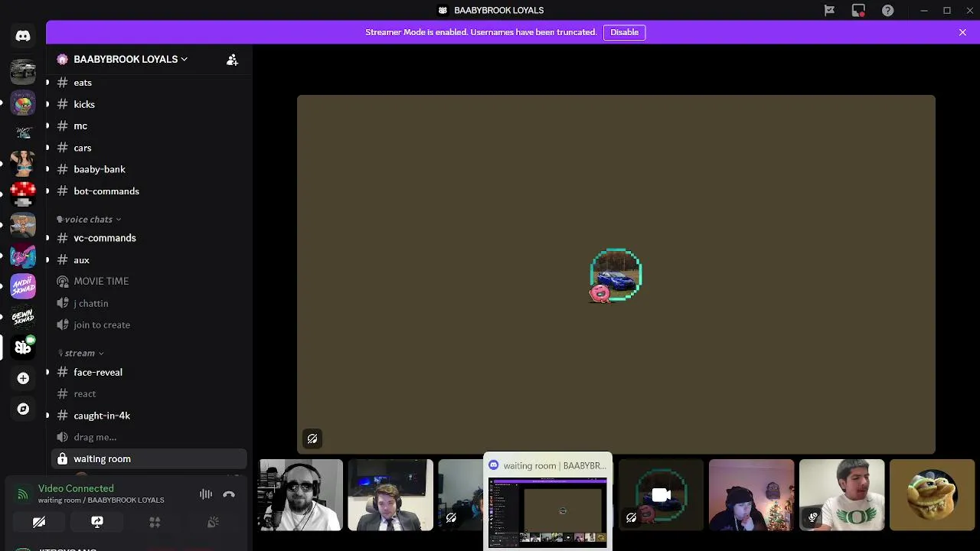This screenshot has height=551, width=980.
Task: Dismiss the purple Streamer Mode banner
Action: tap(962, 32)
